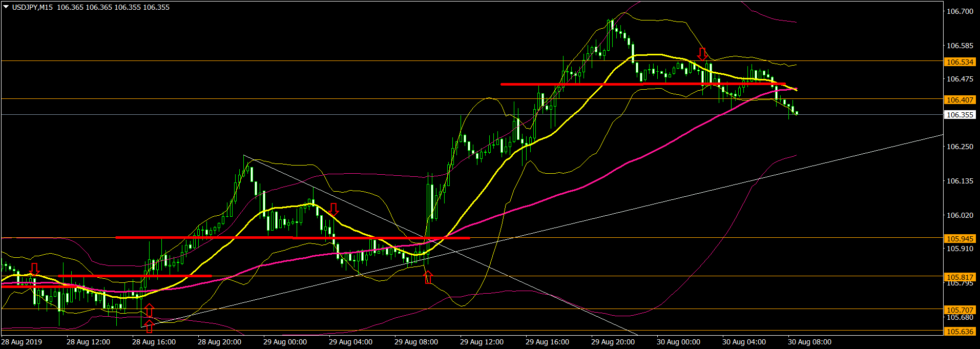Click the 30 Aug 00:00 time label

pos(678,342)
